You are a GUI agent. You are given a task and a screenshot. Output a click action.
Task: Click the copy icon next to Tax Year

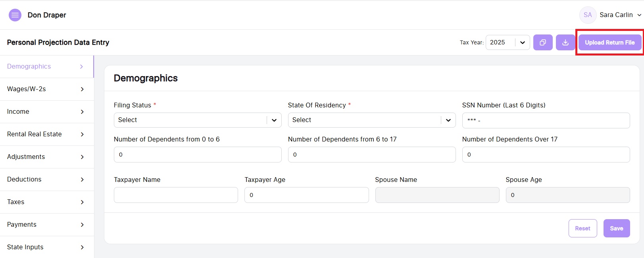click(543, 42)
